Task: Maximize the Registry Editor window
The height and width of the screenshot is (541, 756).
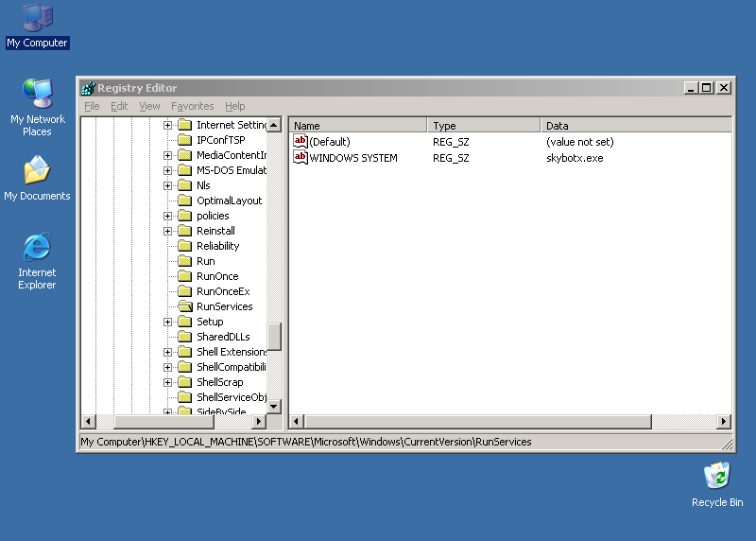Action: [x=707, y=88]
